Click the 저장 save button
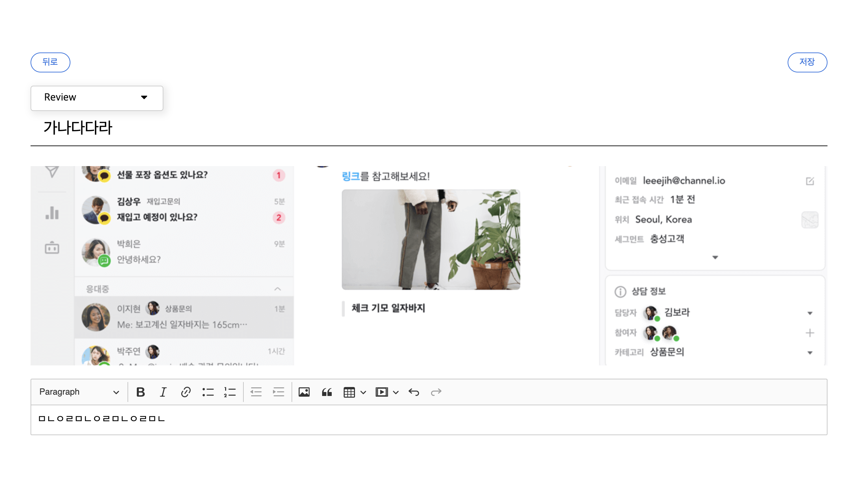The image size is (868, 489). [x=807, y=62]
